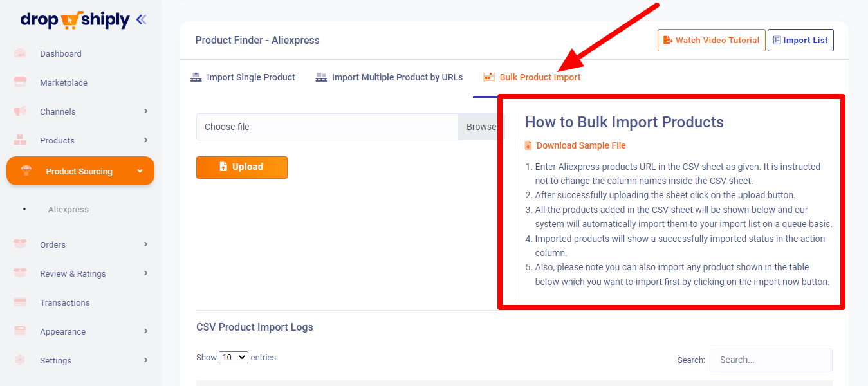Image resolution: width=868 pixels, height=386 pixels.
Task: Click the Orders box icon
Action: pyautogui.click(x=20, y=244)
